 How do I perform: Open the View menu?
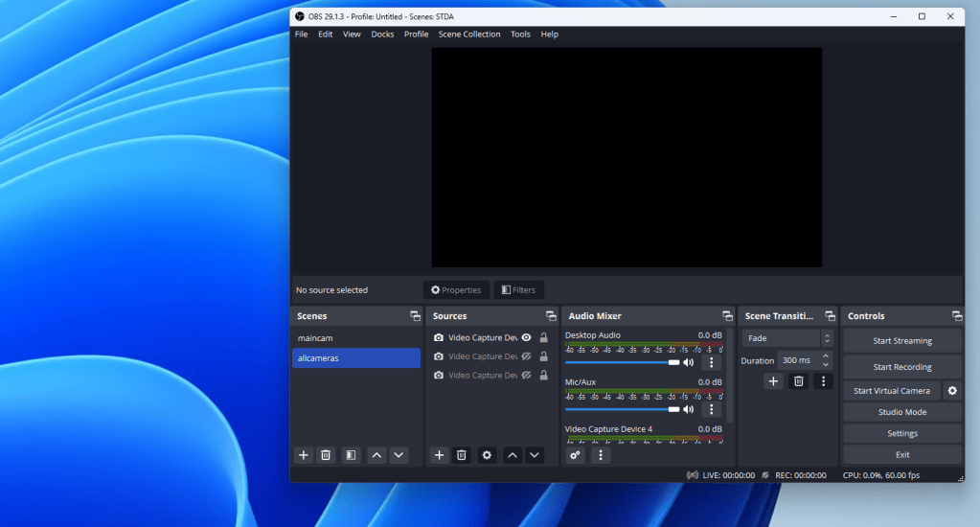pos(352,34)
